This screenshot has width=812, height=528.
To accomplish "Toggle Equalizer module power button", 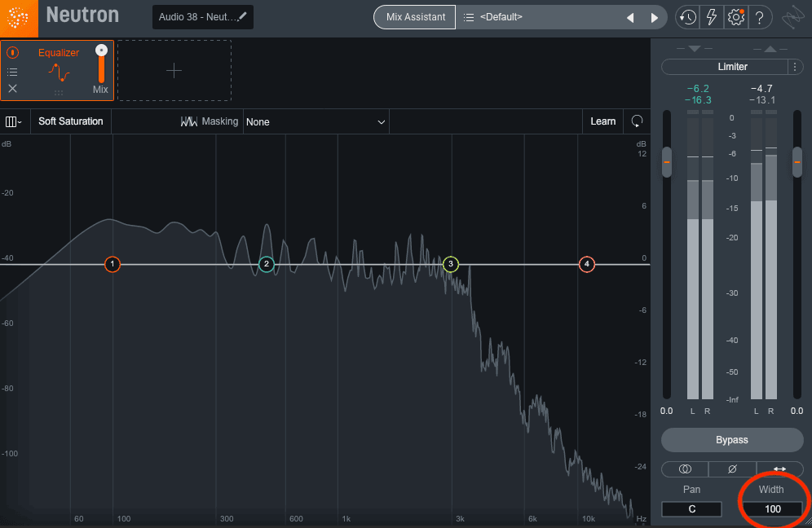I will 12,52.
